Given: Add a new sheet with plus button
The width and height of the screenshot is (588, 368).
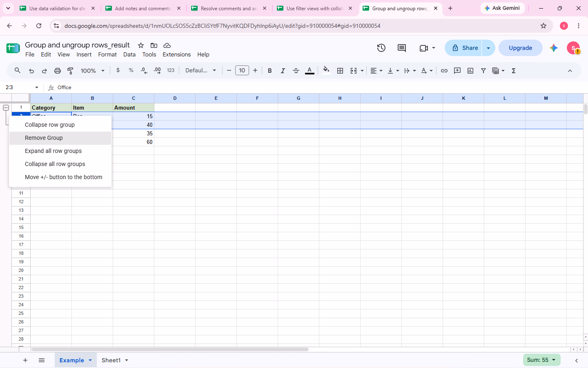Looking at the screenshot, I should click(x=25, y=360).
